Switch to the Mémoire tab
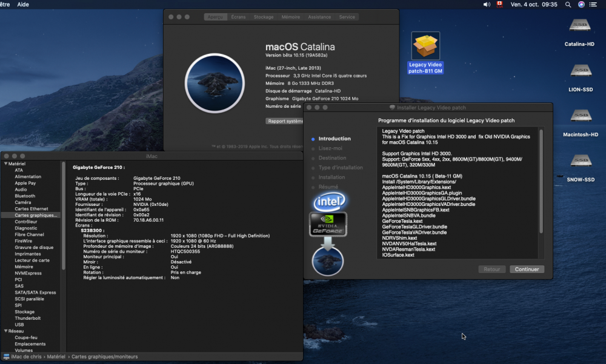Viewport: 606px width, 364px height. click(291, 17)
